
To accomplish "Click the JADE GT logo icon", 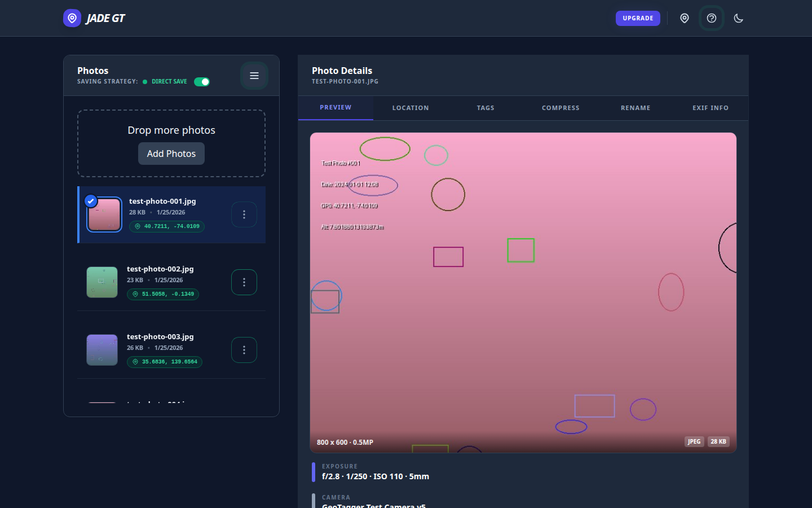I will coord(72,18).
